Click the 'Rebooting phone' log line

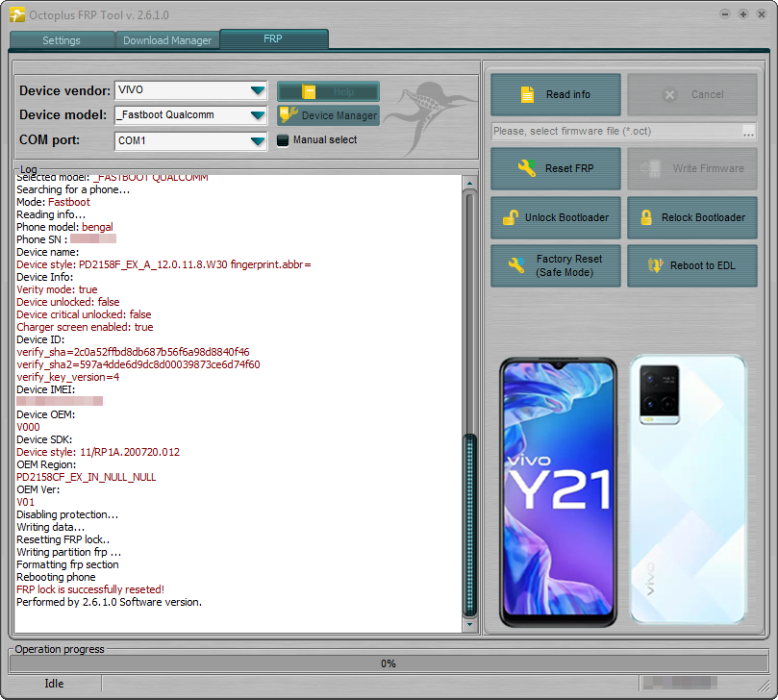coord(56,577)
